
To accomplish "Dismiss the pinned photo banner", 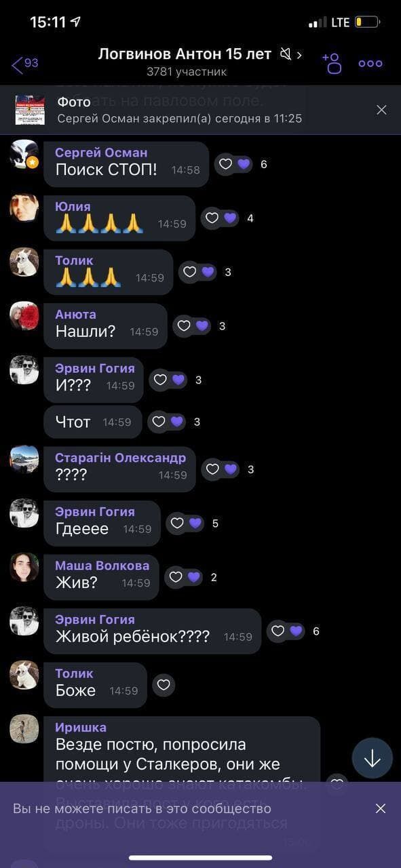I will pos(381,110).
